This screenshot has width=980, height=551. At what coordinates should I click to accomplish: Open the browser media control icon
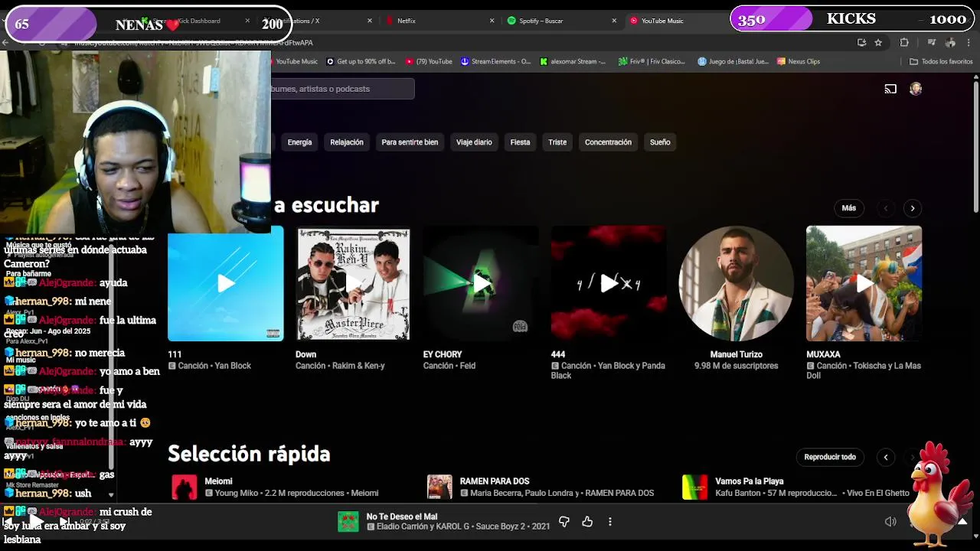(932, 43)
